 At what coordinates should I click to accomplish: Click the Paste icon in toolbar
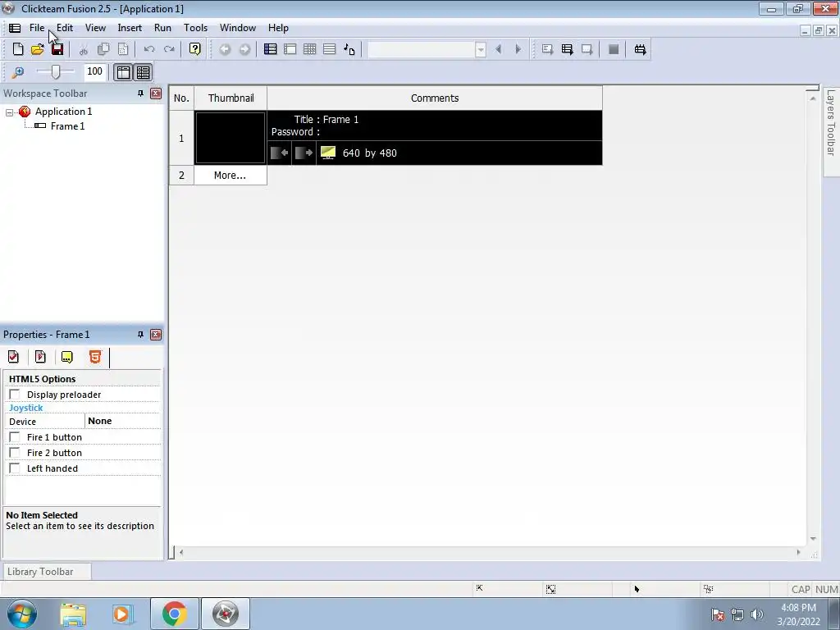point(123,49)
